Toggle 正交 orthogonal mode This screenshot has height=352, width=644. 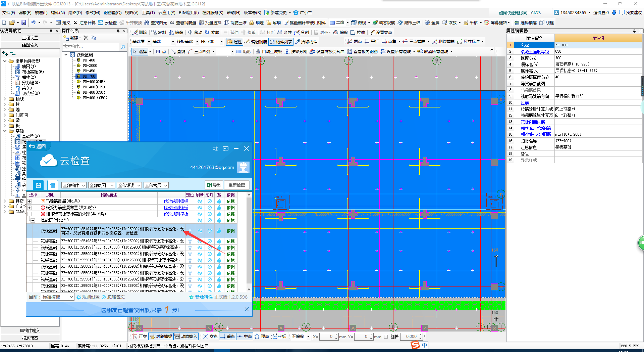(140, 336)
